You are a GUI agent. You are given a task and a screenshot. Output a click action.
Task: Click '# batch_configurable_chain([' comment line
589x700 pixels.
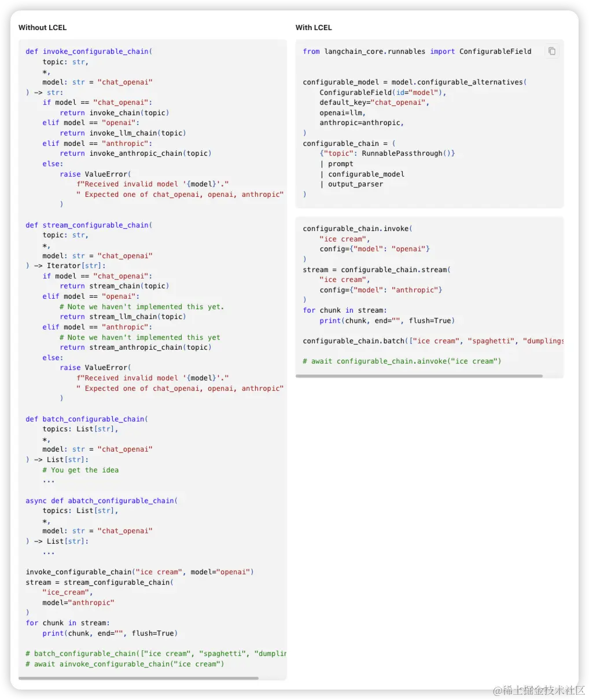point(156,654)
